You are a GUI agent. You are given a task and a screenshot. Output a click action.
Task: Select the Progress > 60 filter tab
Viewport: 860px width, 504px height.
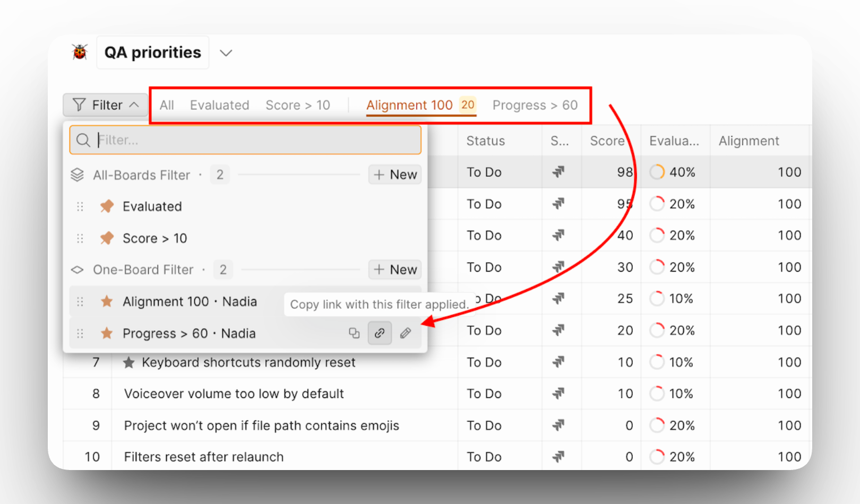click(x=535, y=105)
